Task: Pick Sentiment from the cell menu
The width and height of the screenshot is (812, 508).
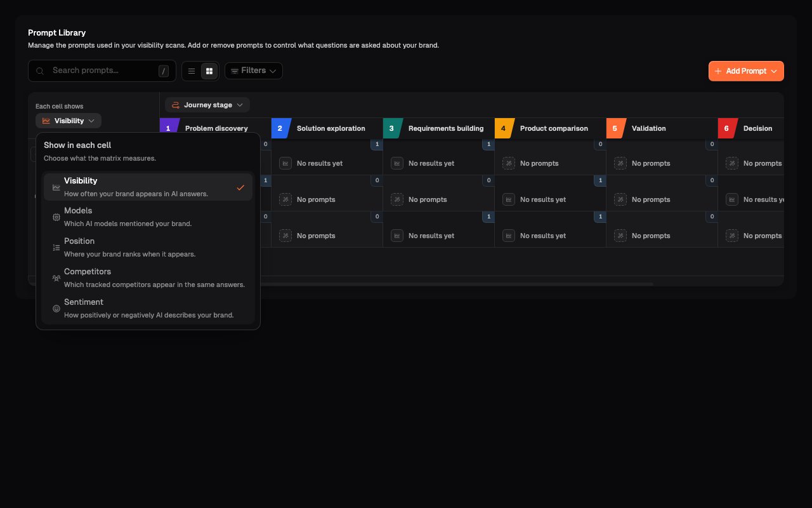Action: coord(148,309)
